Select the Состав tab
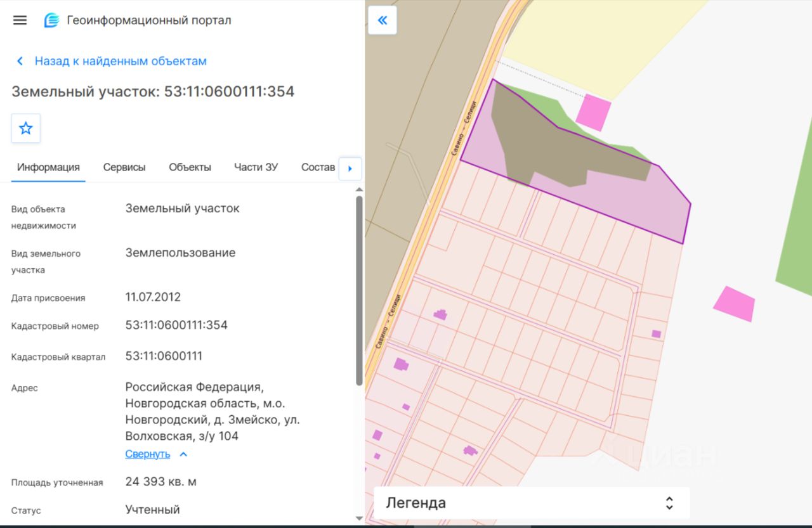 [x=318, y=168]
